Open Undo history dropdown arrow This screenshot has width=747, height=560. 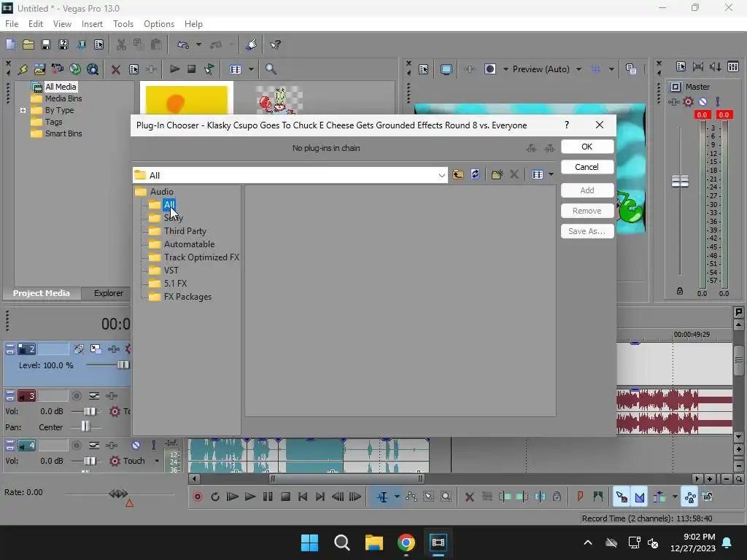(x=198, y=44)
